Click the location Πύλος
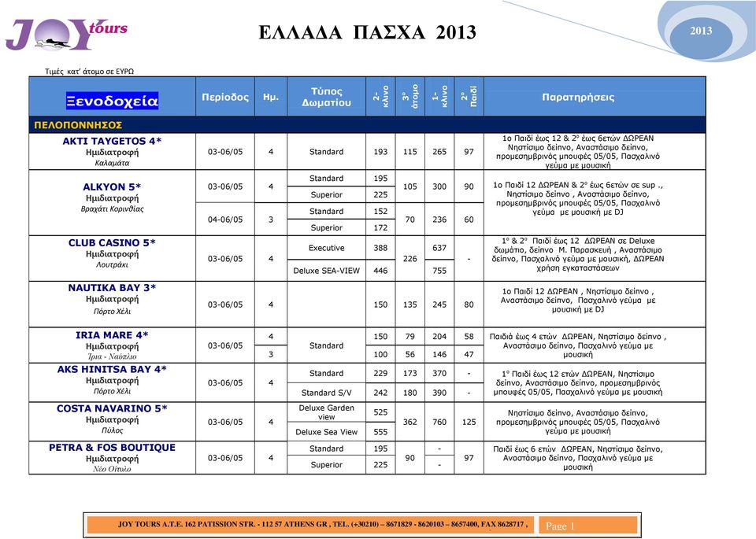 (112, 430)
